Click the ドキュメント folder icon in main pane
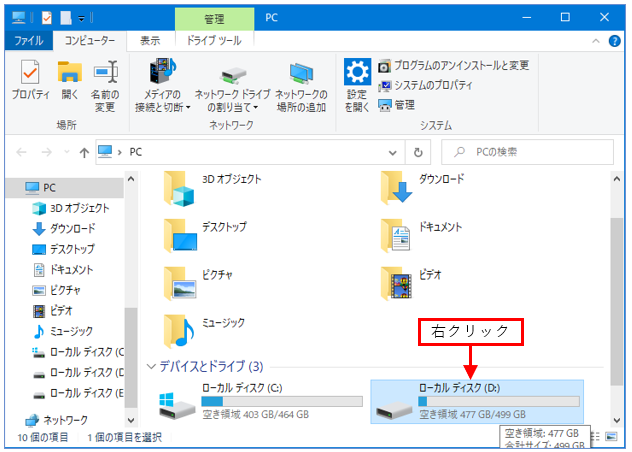 pos(396,236)
